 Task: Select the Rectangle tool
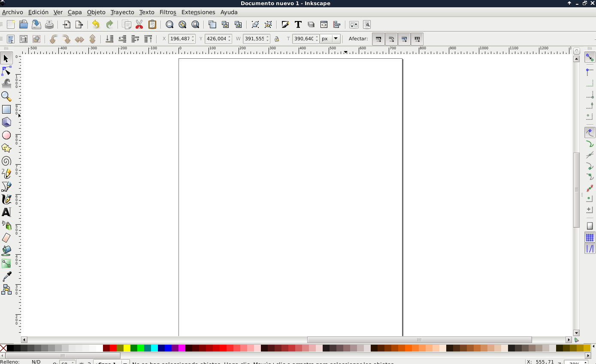6,109
